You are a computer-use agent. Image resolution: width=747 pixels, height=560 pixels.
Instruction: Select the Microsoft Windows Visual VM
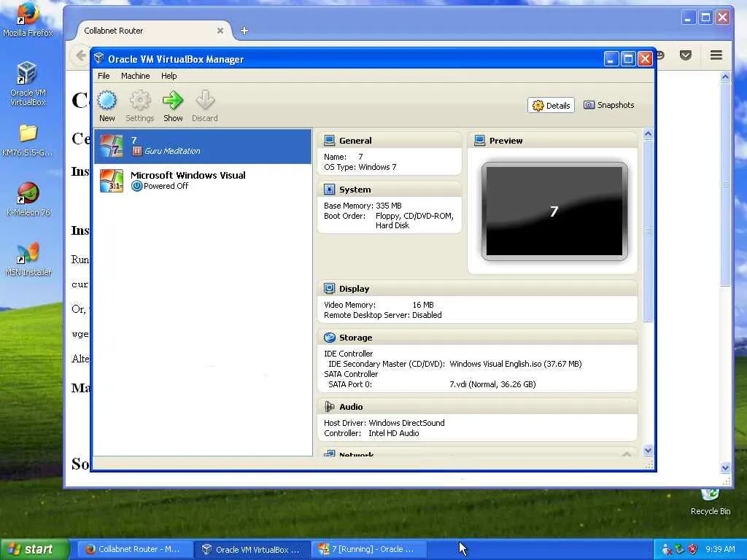203,181
